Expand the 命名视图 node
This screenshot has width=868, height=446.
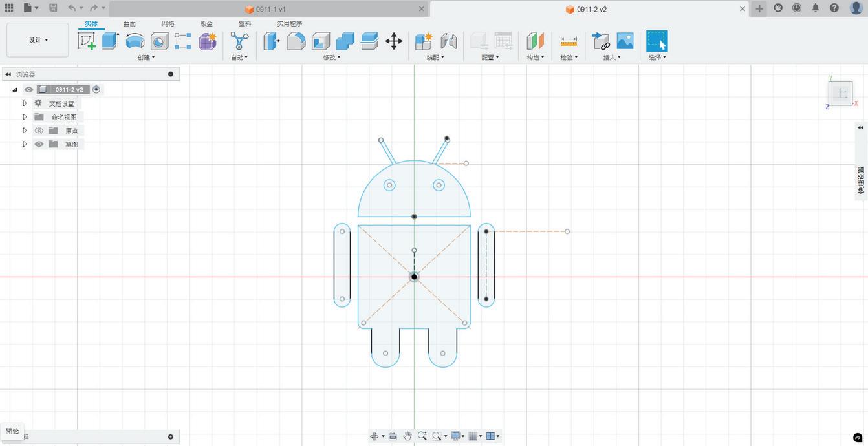[x=25, y=117]
